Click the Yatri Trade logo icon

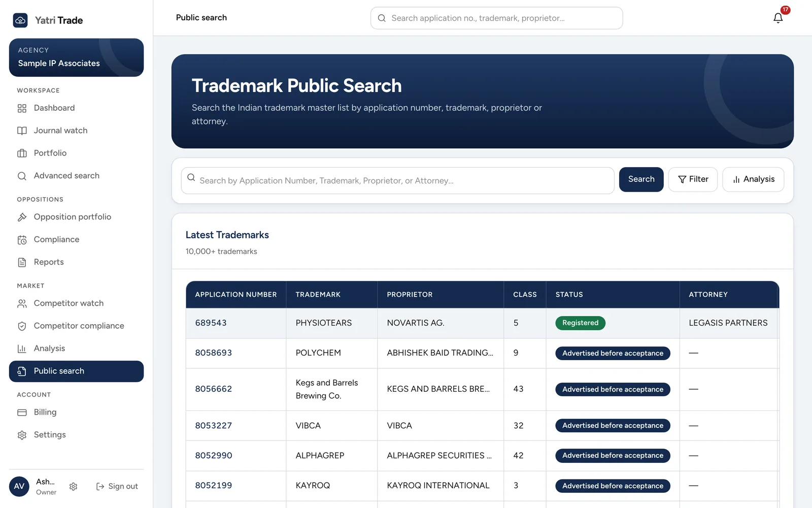pos(20,20)
